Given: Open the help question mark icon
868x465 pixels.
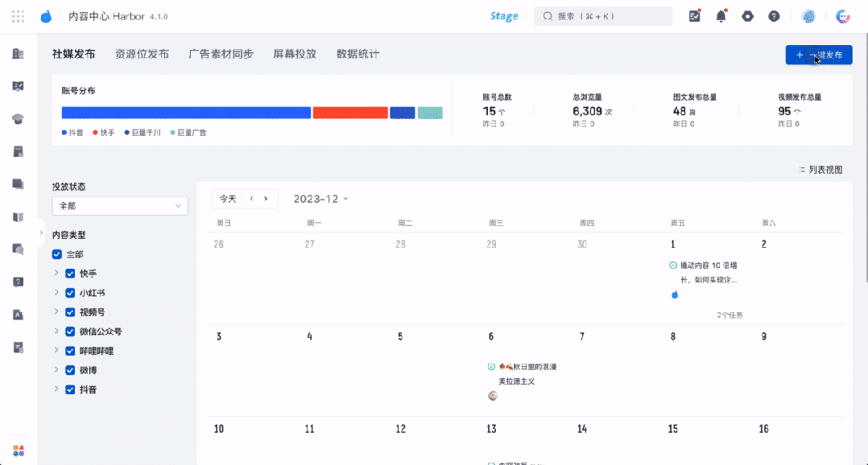Looking at the screenshot, I should click(774, 16).
